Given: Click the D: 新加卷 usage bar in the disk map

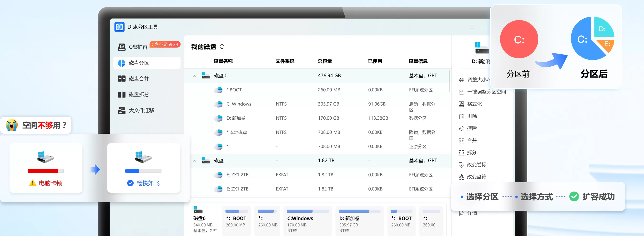Looking at the screenshot, I should coord(359,211).
